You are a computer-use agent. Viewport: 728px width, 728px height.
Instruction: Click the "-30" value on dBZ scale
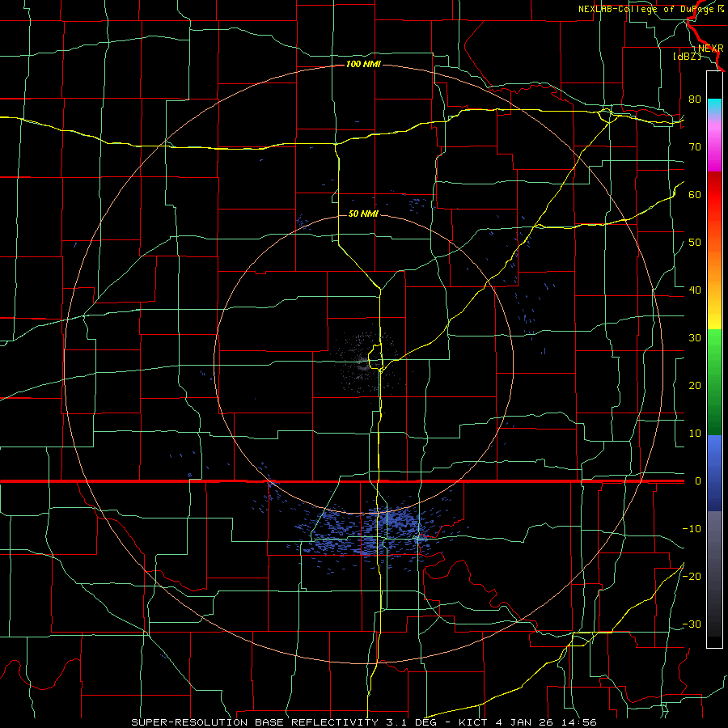692,624
